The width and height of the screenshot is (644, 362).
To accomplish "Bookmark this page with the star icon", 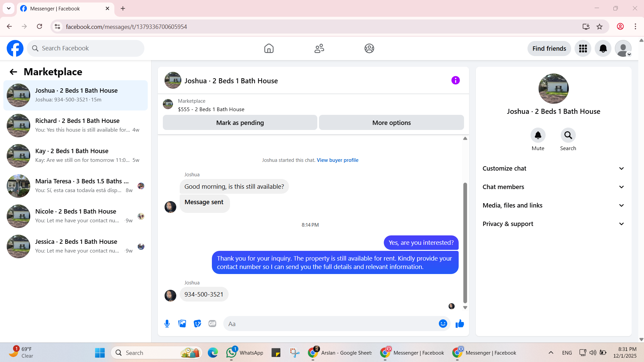I will (x=600, y=27).
